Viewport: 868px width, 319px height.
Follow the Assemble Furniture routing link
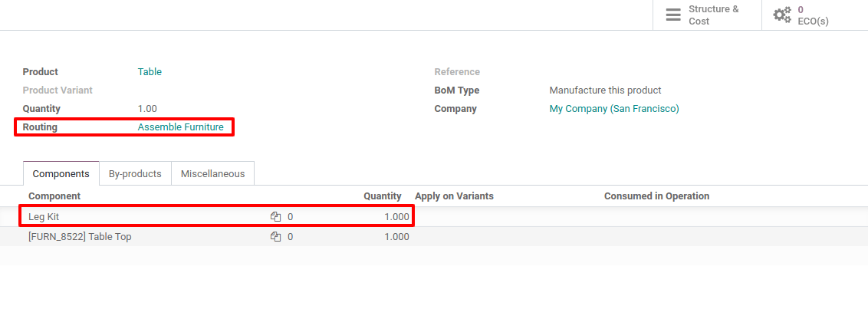pyautogui.click(x=180, y=127)
